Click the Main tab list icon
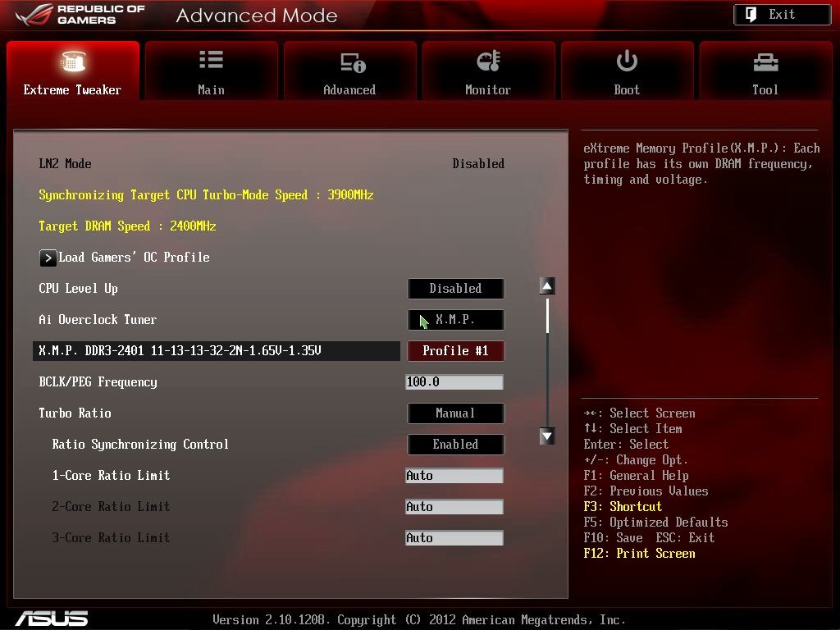Image resolution: width=840 pixels, height=630 pixels. [x=211, y=59]
